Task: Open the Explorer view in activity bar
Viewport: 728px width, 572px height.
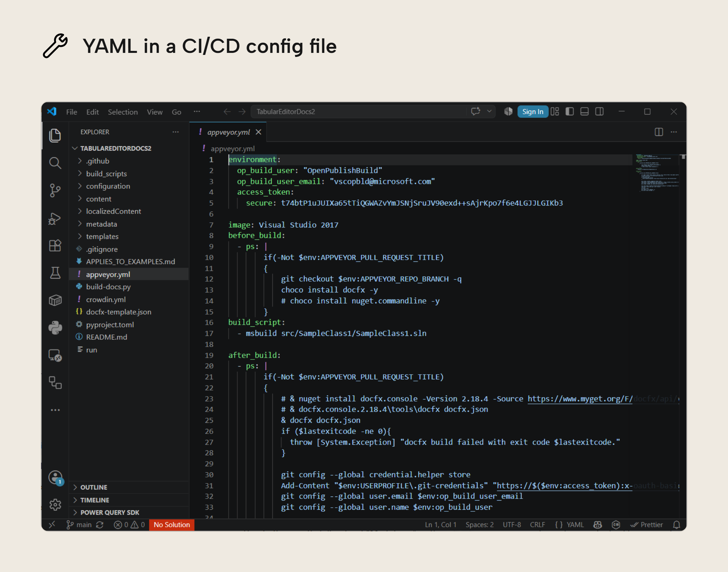Action: point(55,135)
